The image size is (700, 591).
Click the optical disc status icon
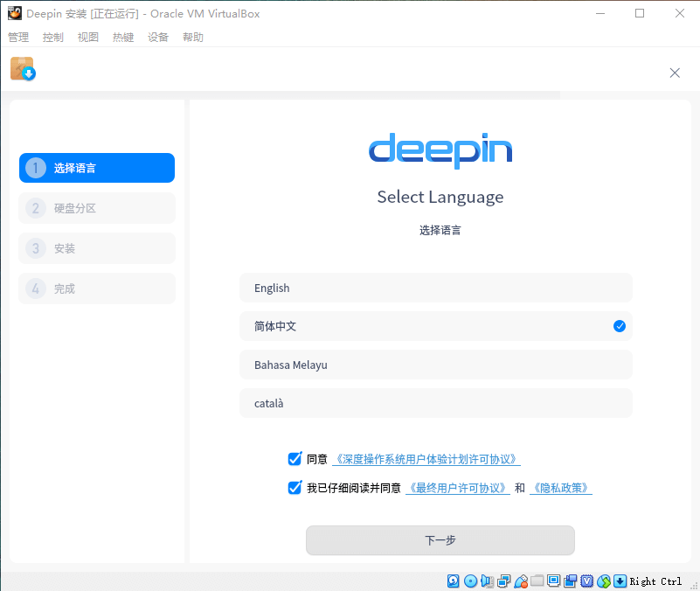click(470, 581)
